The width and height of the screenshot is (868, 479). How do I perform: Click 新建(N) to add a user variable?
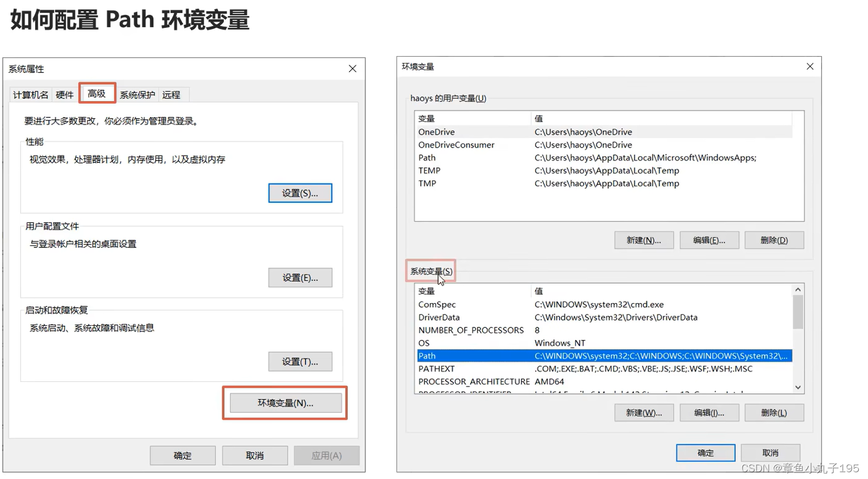tap(643, 240)
